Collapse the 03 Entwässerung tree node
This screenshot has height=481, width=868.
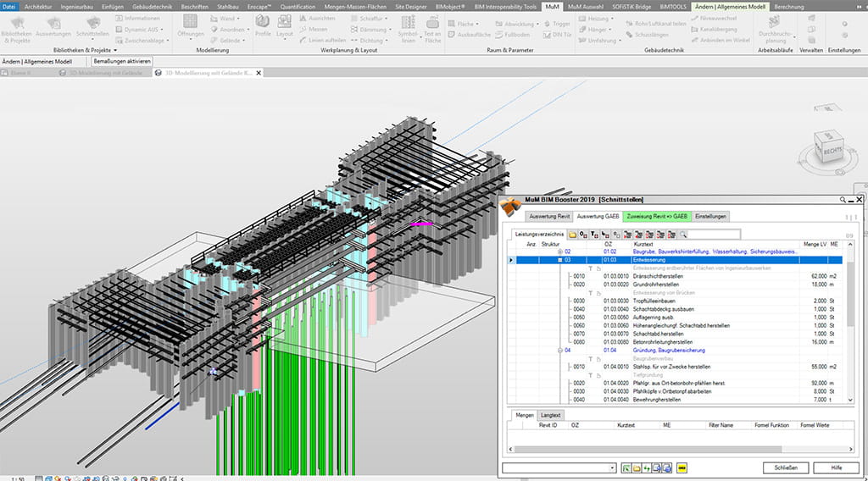click(559, 260)
